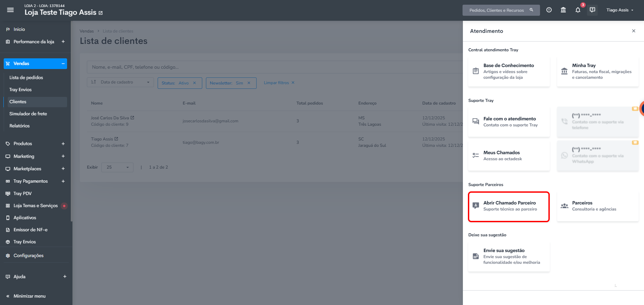
Task: Click the Produtos tag icon
Action: pos(8,143)
